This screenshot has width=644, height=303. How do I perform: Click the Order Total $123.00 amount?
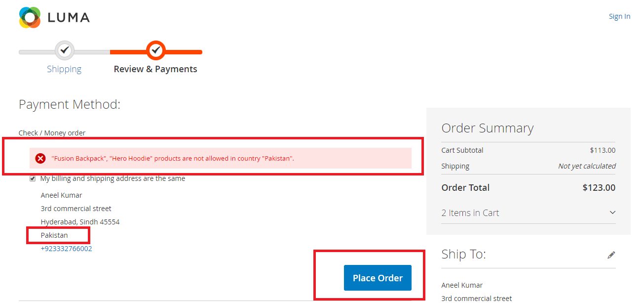599,188
